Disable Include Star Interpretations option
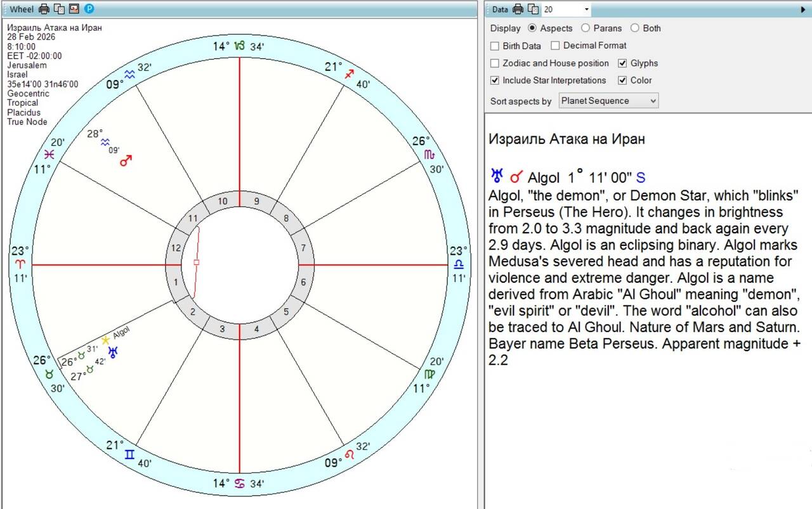Screen dimensions: 812x509 (x=495, y=81)
